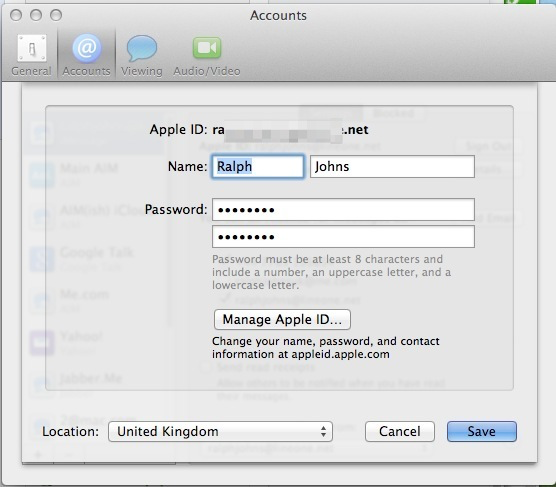The width and height of the screenshot is (556, 487).
Task: Open the General preferences icon
Action: click(x=32, y=48)
